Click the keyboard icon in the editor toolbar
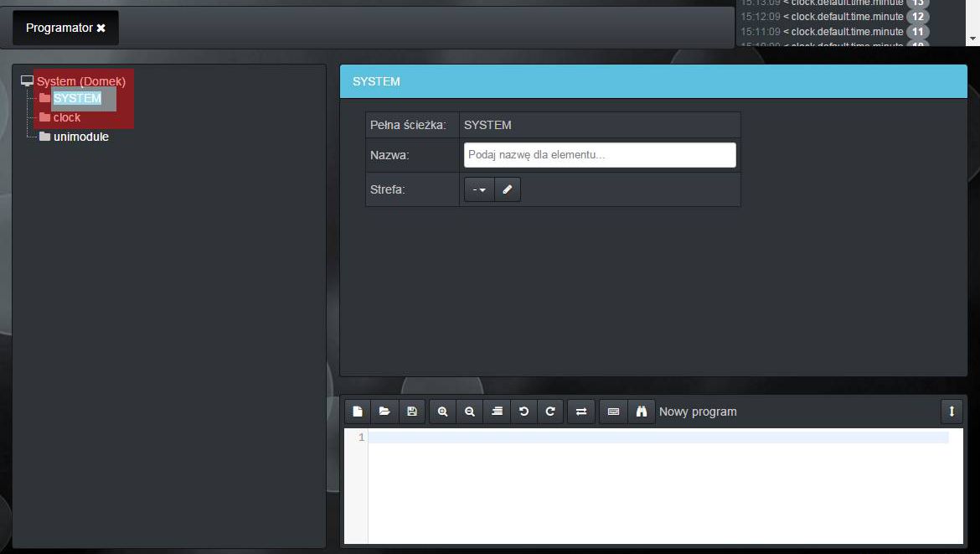 613,412
